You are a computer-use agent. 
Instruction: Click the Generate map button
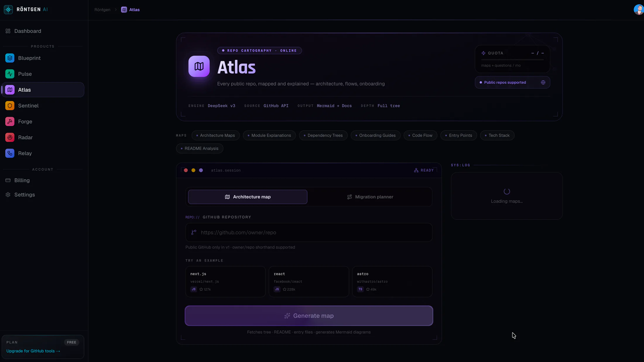309,316
